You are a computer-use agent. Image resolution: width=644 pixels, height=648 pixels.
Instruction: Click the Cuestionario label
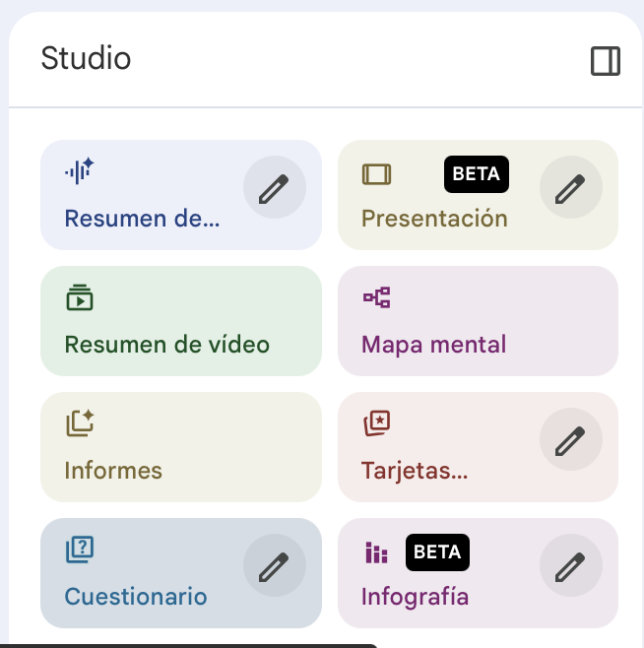tap(136, 597)
